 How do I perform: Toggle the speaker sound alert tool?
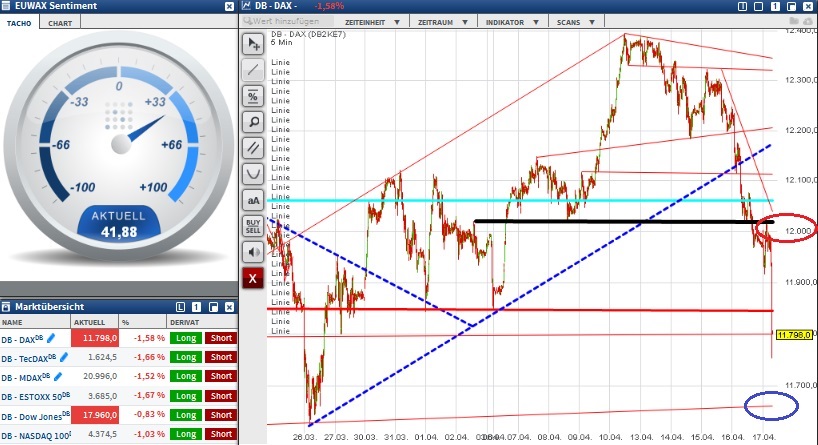pos(253,252)
